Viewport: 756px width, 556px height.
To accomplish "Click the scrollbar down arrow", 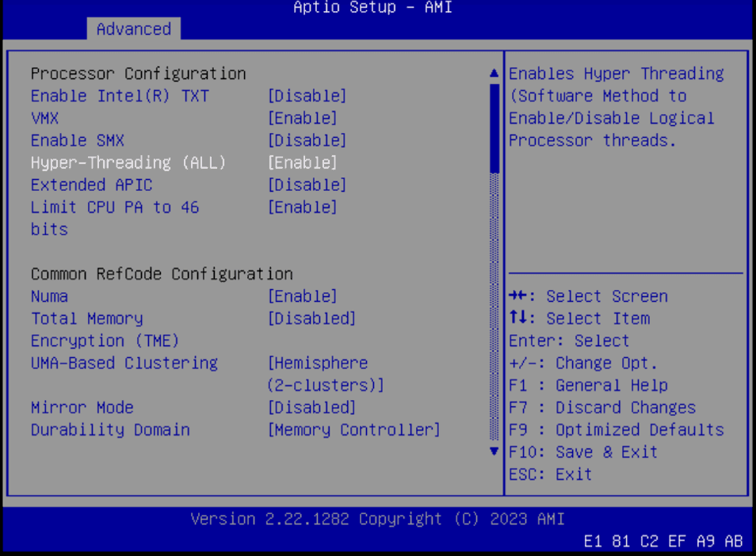I will [494, 451].
